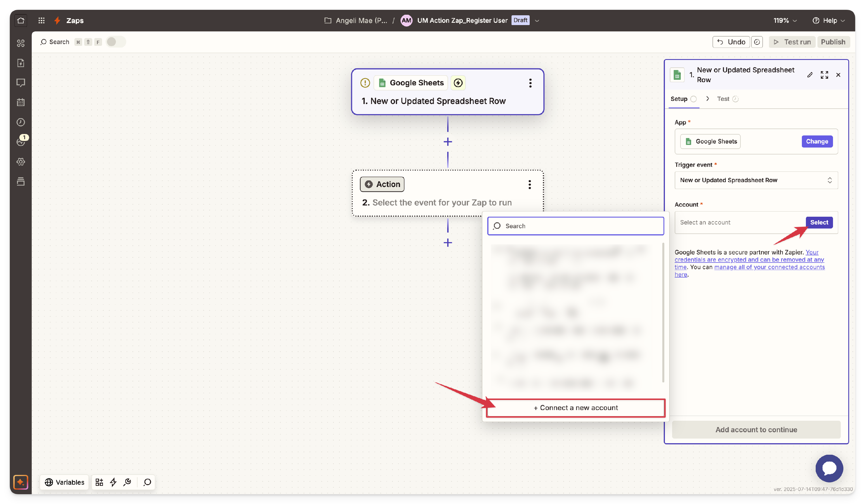Rename step with pencil icon
The height and width of the screenshot is (504, 865).
(810, 75)
